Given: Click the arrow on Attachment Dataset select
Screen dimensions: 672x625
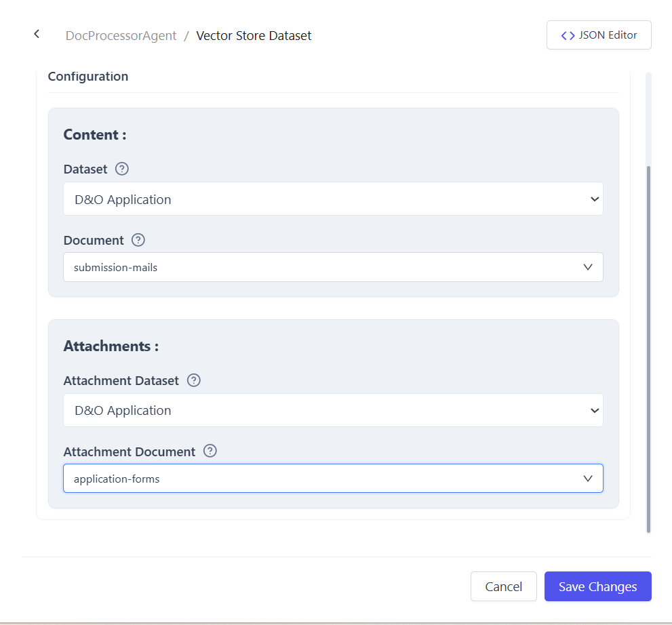Looking at the screenshot, I should tap(594, 410).
